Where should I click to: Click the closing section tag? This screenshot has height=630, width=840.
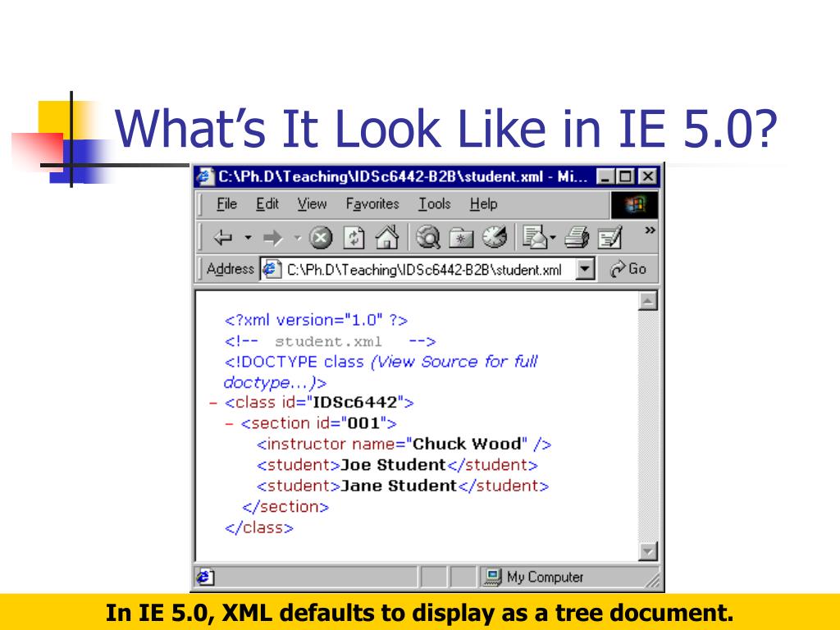pyautogui.click(x=285, y=507)
